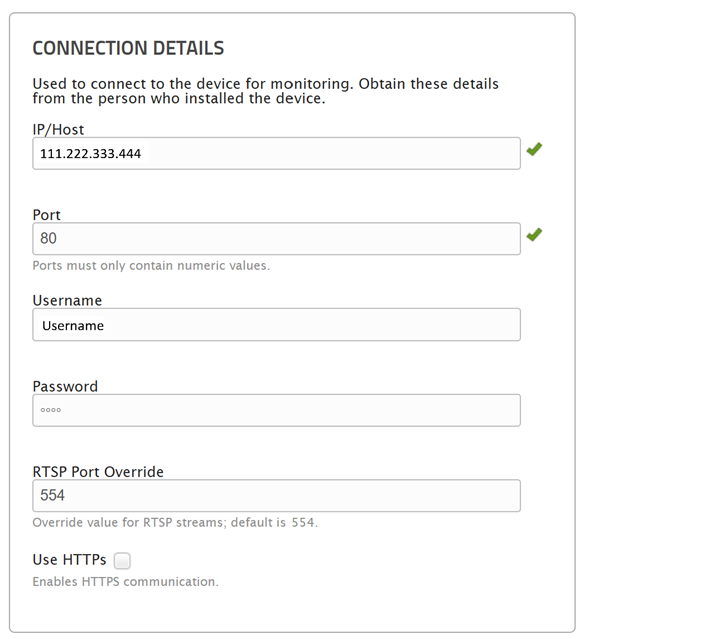Click the "Use HTTPs" label text
Image resolution: width=719 pixels, height=639 pixels.
tap(69, 560)
